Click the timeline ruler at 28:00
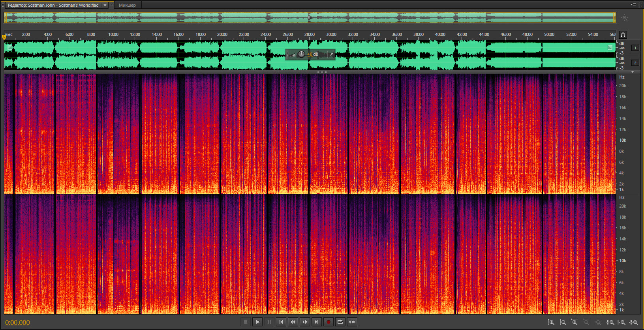 point(309,34)
